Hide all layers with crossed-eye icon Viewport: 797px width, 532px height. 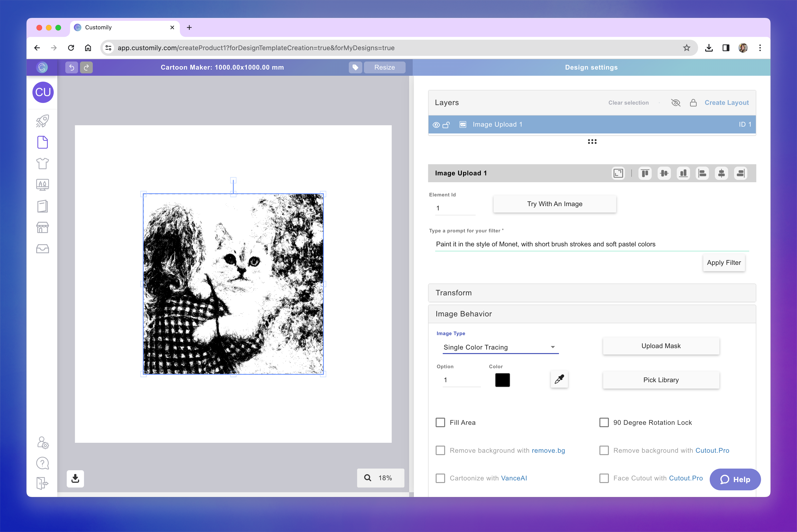pyautogui.click(x=676, y=102)
